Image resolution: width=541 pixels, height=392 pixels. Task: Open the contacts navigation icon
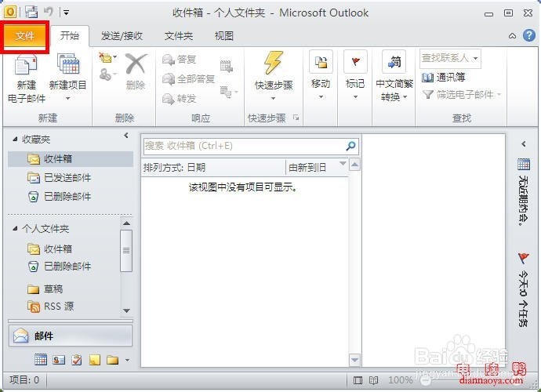[59, 360]
